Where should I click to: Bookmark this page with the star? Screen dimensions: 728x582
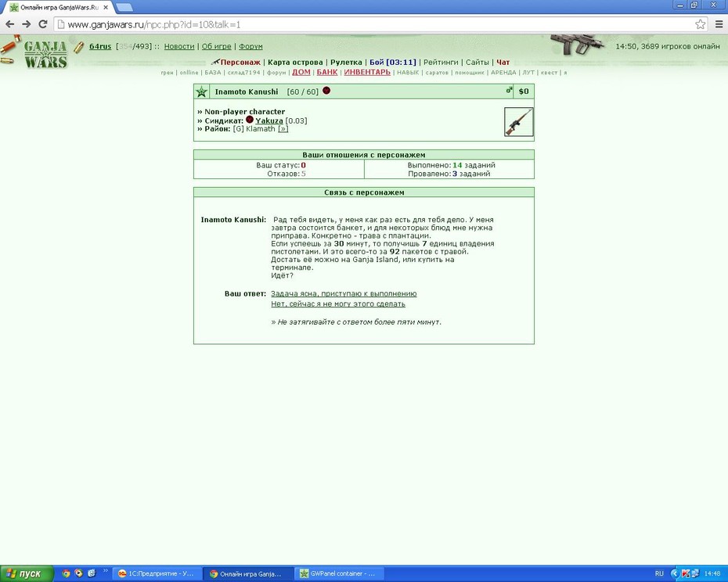700,24
